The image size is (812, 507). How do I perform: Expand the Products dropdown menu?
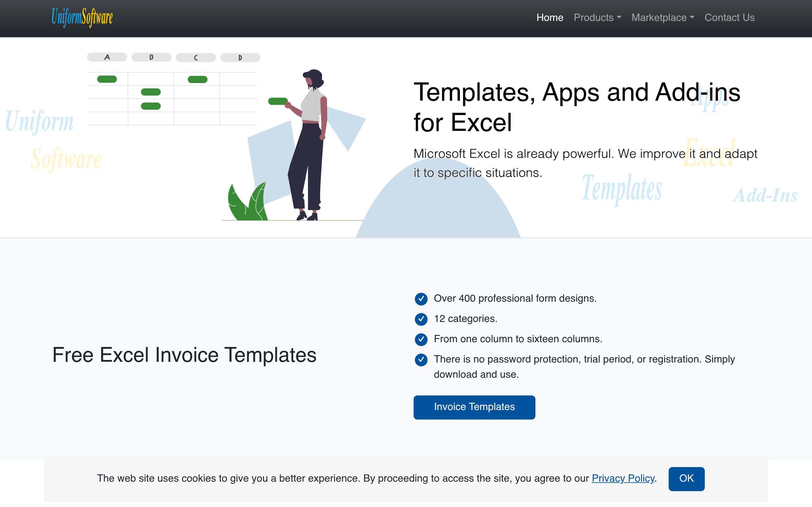pyautogui.click(x=597, y=17)
